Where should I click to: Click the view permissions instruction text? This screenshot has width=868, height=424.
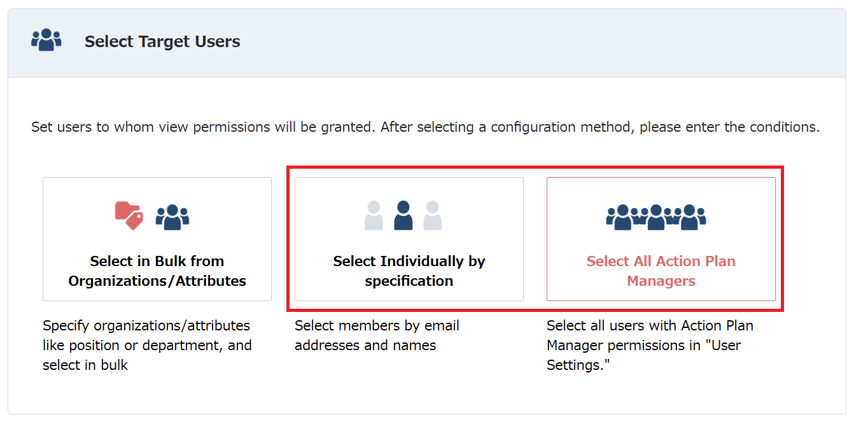point(425,127)
